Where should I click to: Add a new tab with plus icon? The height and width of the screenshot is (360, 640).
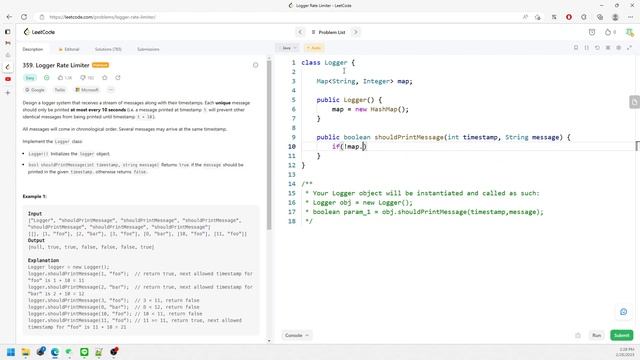(8, 93)
